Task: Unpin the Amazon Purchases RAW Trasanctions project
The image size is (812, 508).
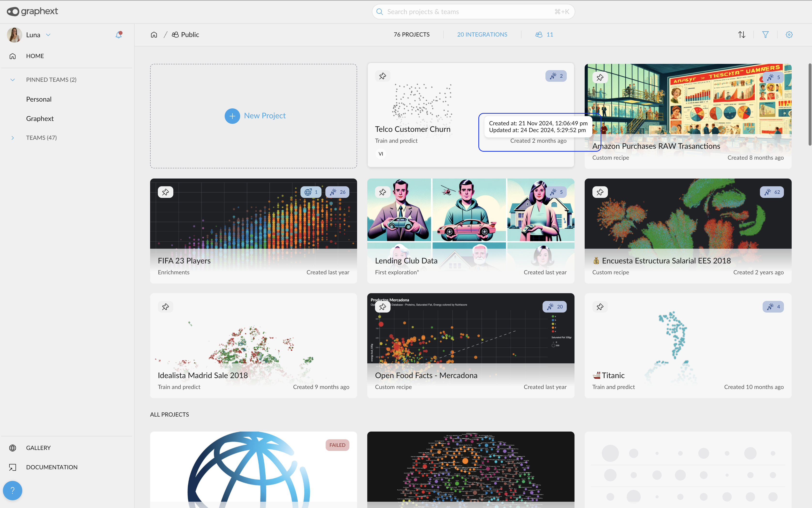Action: pyautogui.click(x=600, y=78)
